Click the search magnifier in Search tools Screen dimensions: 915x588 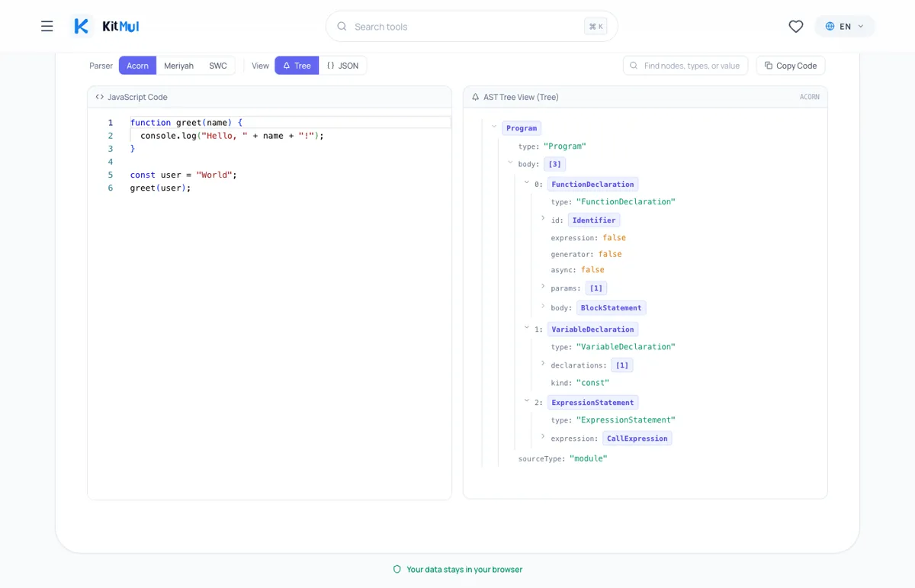tap(341, 26)
